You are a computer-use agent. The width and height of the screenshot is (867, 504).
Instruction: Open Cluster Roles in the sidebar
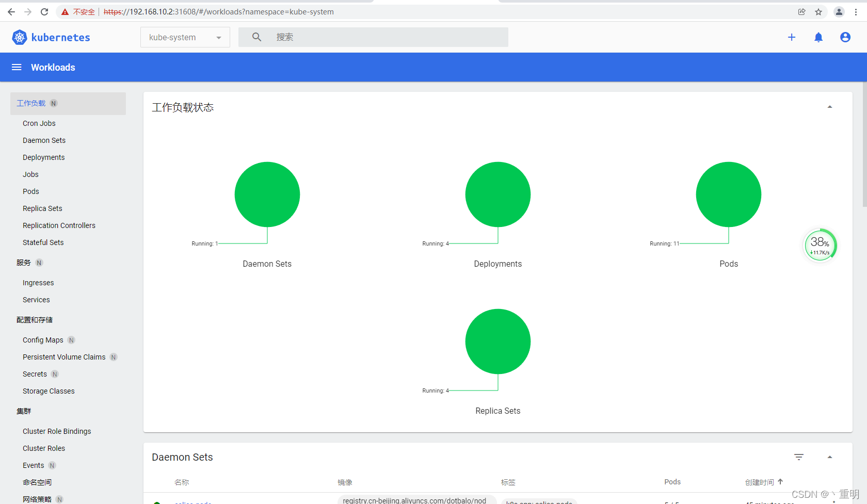click(x=44, y=448)
